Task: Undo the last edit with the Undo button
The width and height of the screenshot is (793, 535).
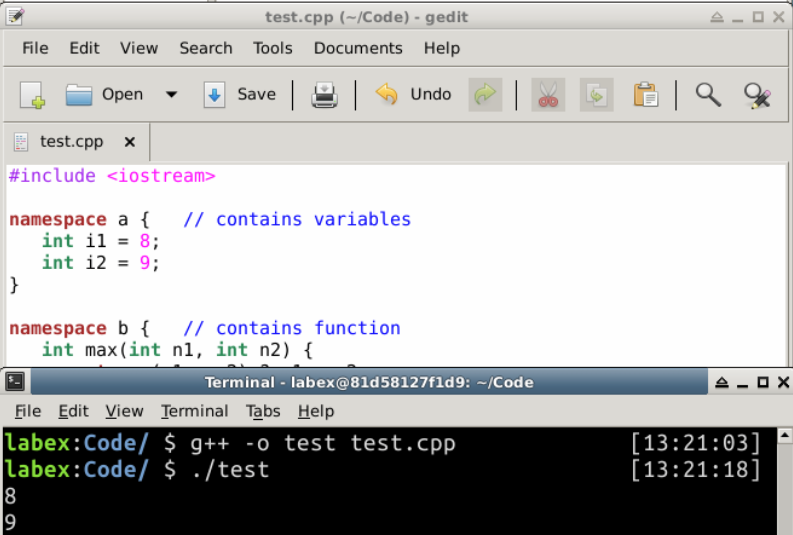Action: pyautogui.click(x=414, y=95)
